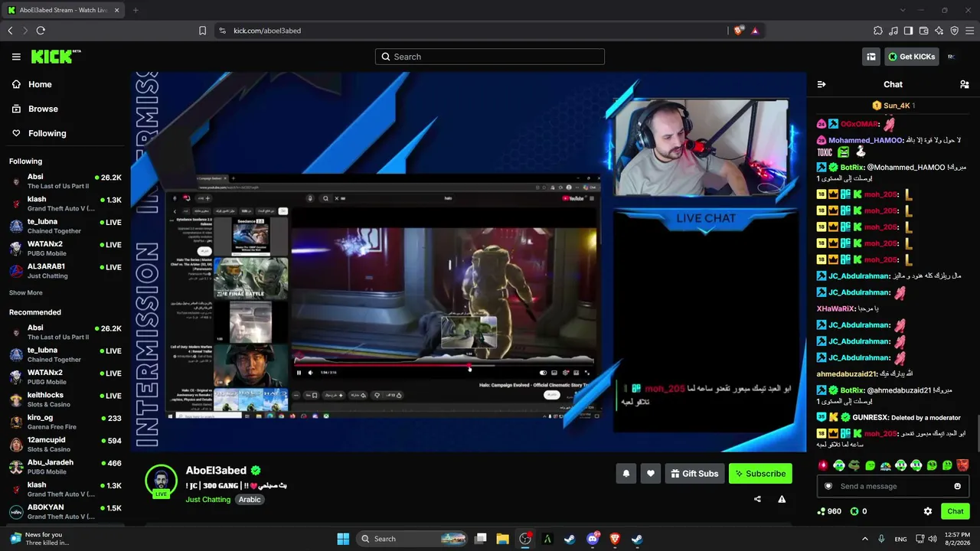This screenshot has width=980, height=551.
Task: Click the green Subscribe button
Action: [x=760, y=474]
